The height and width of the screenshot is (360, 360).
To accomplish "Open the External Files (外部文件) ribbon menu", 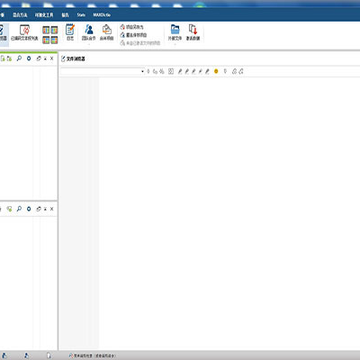I will tap(175, 33).
